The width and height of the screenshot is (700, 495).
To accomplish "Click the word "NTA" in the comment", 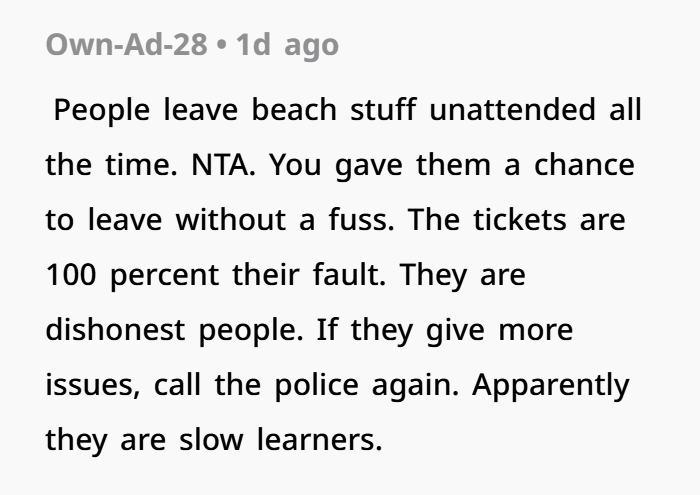I will pyautogui.click(x=220, y=165).
